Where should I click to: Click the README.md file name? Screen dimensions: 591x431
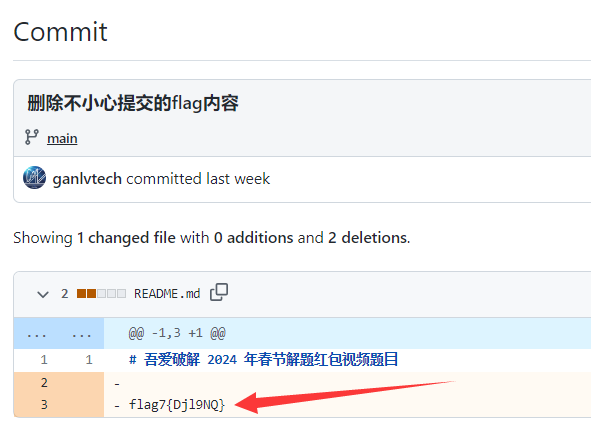pyautogui.click(x=167, y=294)
